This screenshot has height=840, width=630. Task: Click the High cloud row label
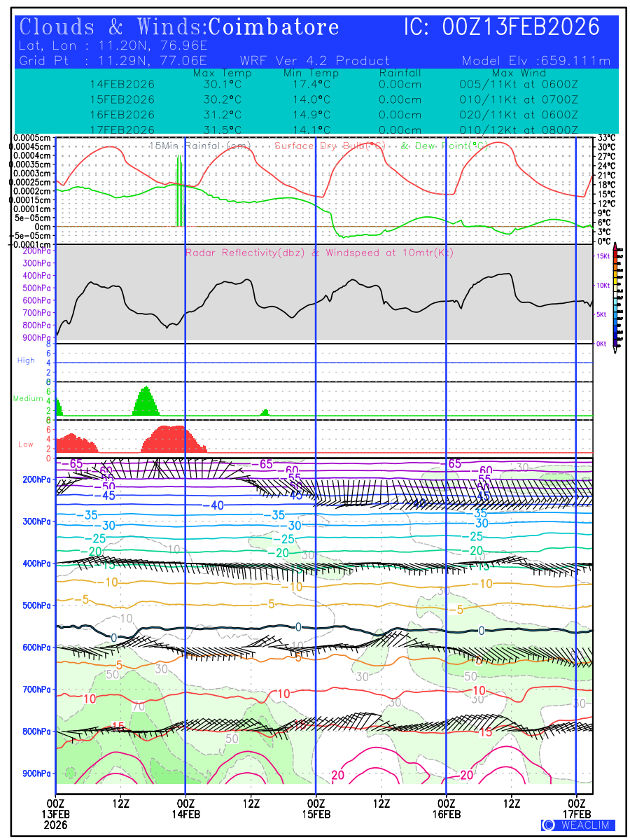pyautogui.click(x=26, y=360)
